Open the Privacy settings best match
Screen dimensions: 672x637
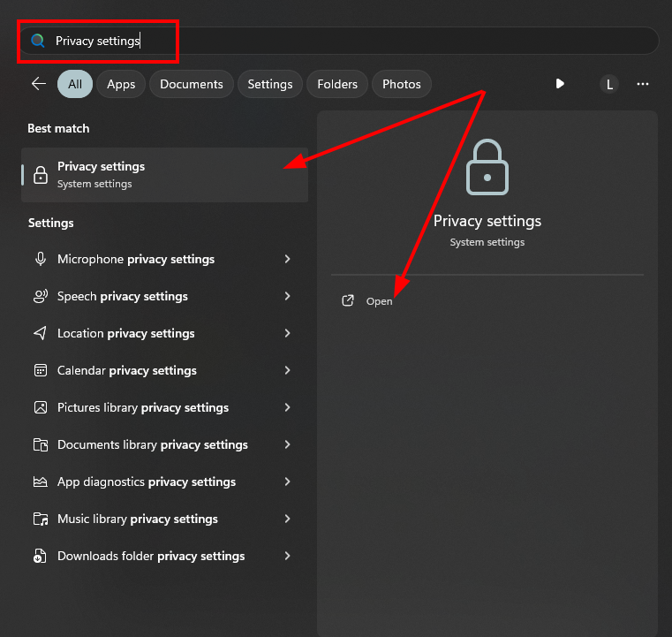164,175
